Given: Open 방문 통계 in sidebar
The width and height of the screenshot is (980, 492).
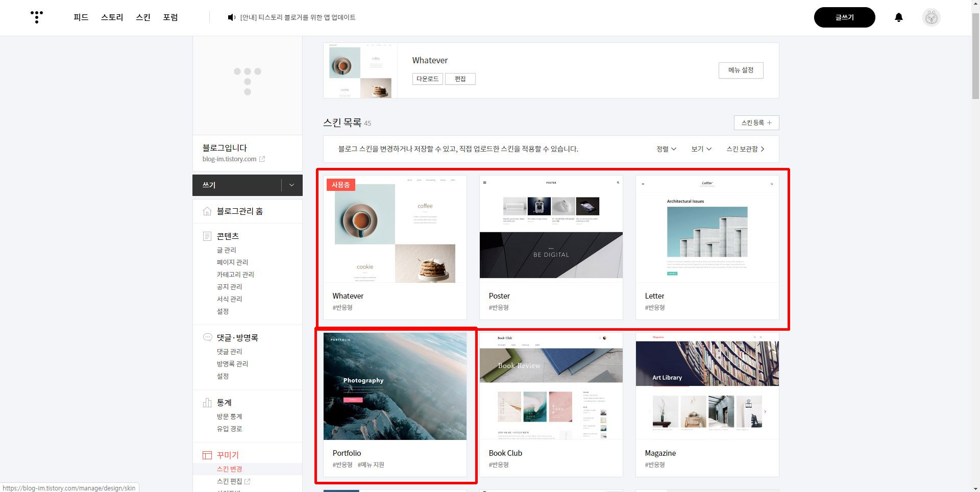Looking at the screenshot, I should [229, 416].
